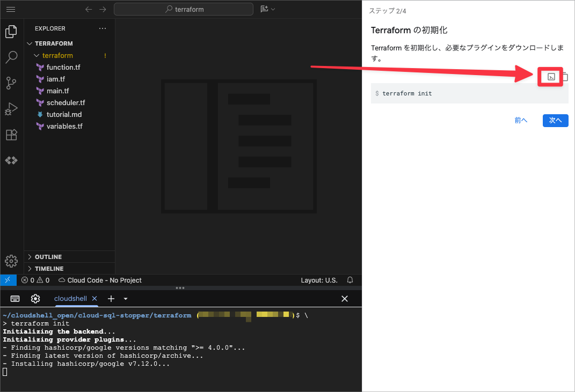
Task: Open dropdown next to new terminal tab
Action: click(x=126, y=299)
